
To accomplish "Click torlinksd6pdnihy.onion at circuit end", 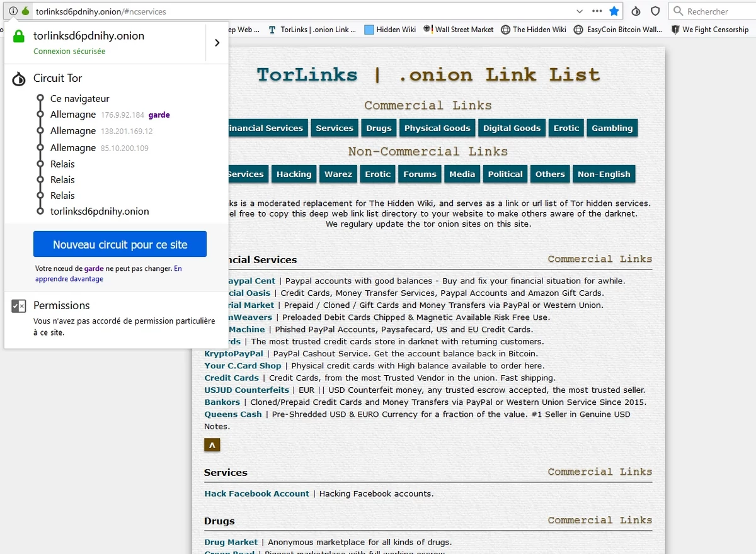I will click(x=100, y=212).
